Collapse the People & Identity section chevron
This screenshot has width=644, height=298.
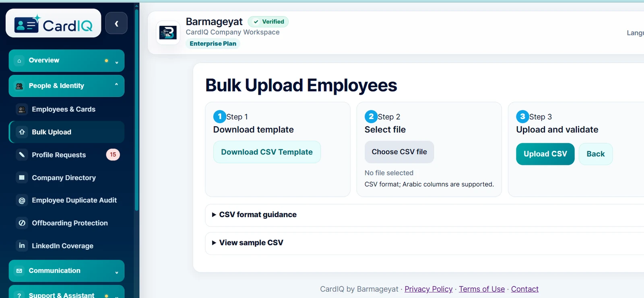point(117,84)
